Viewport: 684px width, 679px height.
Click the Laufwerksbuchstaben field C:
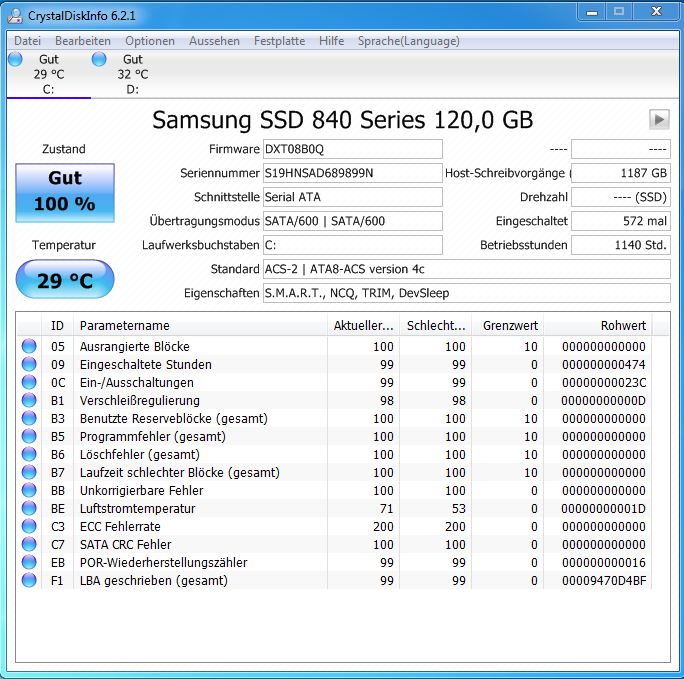coord(352,245)
